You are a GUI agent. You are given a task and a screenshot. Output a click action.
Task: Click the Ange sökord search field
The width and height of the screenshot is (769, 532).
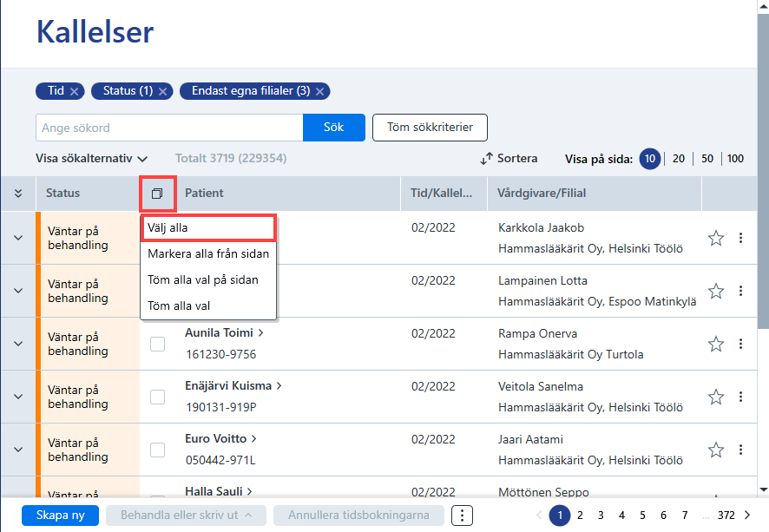tap(169, 128)
